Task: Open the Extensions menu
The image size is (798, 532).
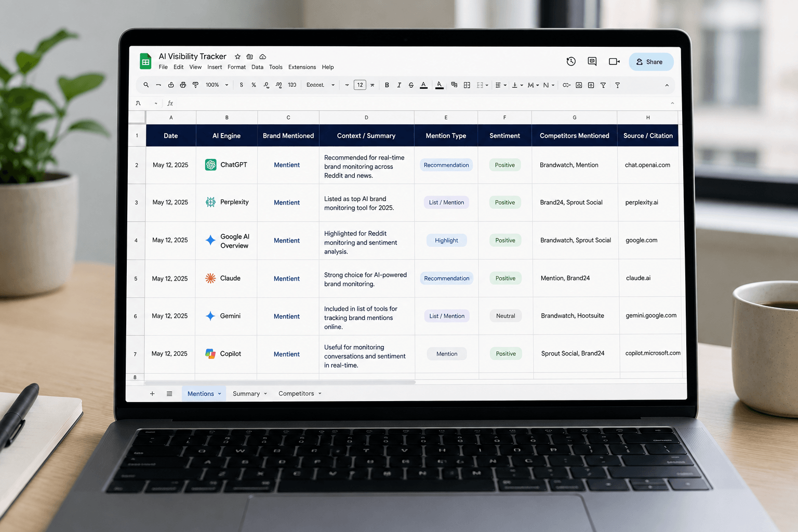Action: coord(302,67)
